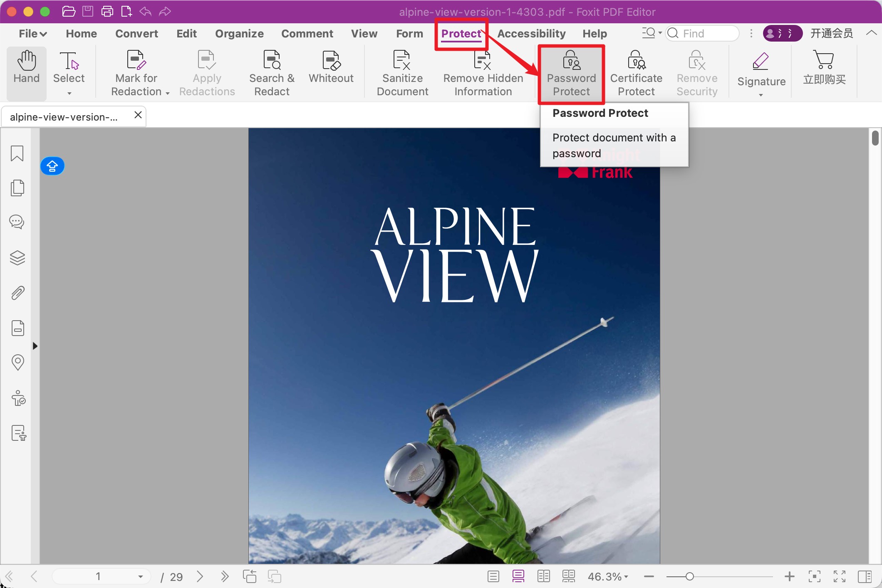This screenshot has height=588, width=882.
Task: Click the zoom out minus button
Action: pyautogui.click(x=649, y=576)
